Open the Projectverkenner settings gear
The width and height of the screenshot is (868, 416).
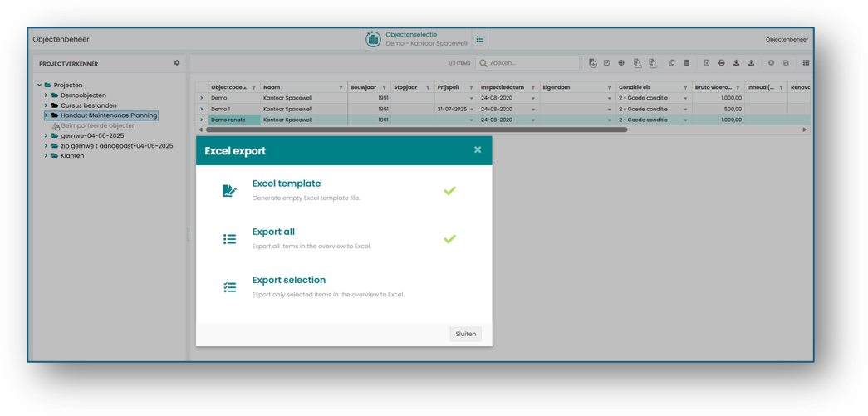[x=177, y=63]
